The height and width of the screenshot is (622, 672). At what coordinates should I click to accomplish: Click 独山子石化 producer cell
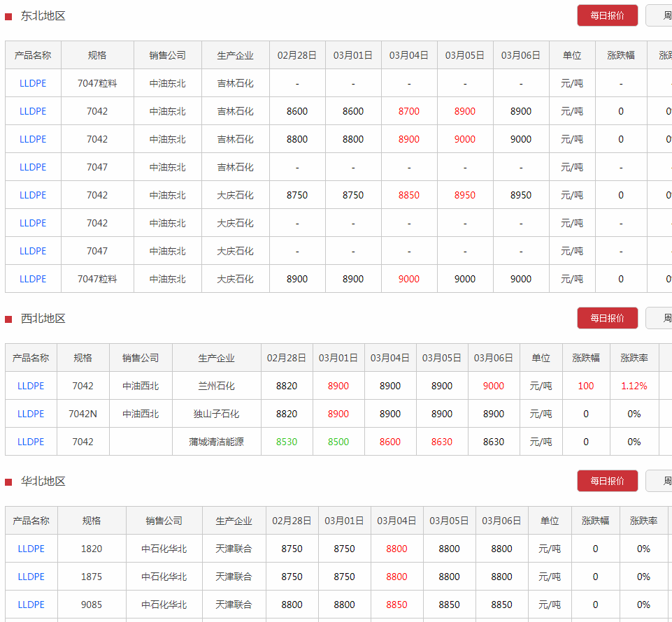(217, 414)
